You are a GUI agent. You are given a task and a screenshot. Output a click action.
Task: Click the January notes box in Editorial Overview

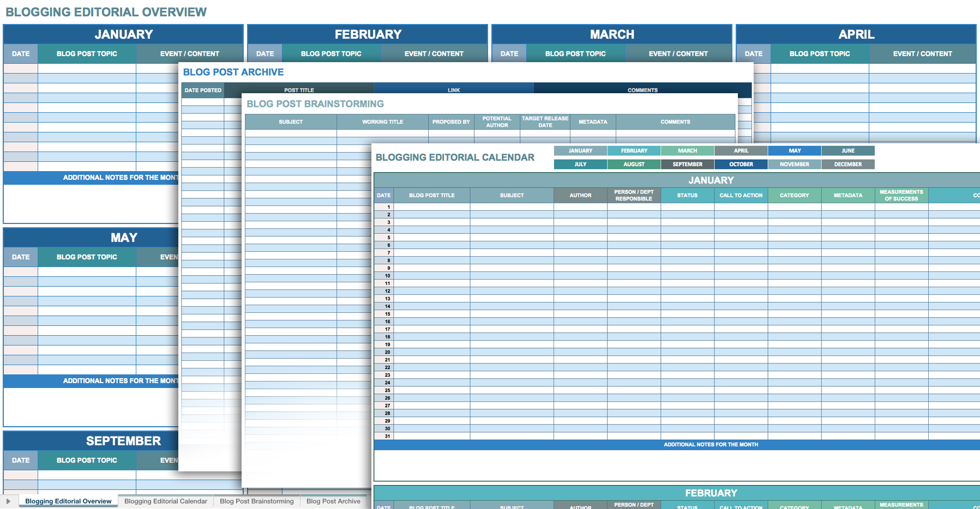pos(91,203)
